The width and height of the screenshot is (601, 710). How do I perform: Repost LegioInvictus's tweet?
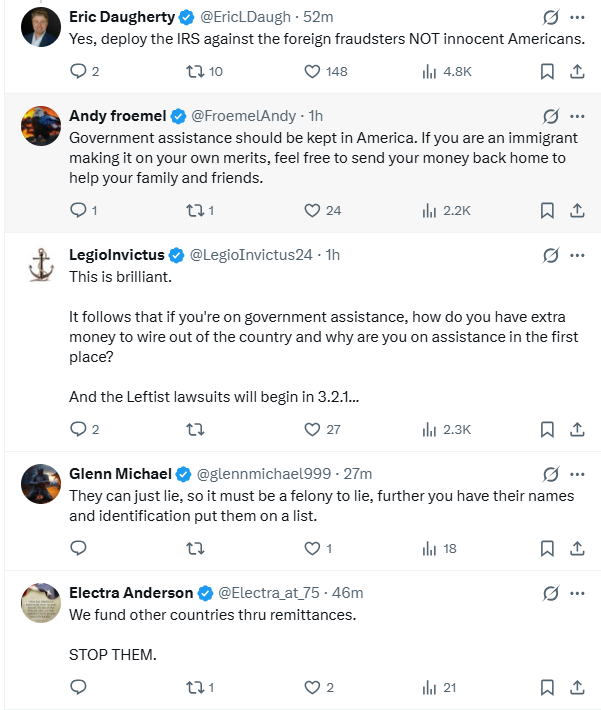click(195, 429)
